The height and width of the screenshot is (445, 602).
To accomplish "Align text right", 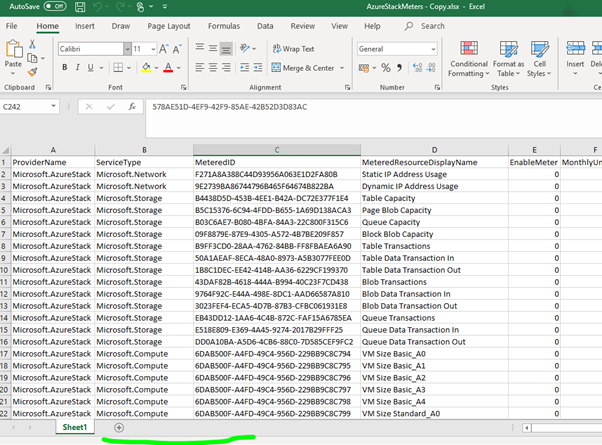I will 226,68.
